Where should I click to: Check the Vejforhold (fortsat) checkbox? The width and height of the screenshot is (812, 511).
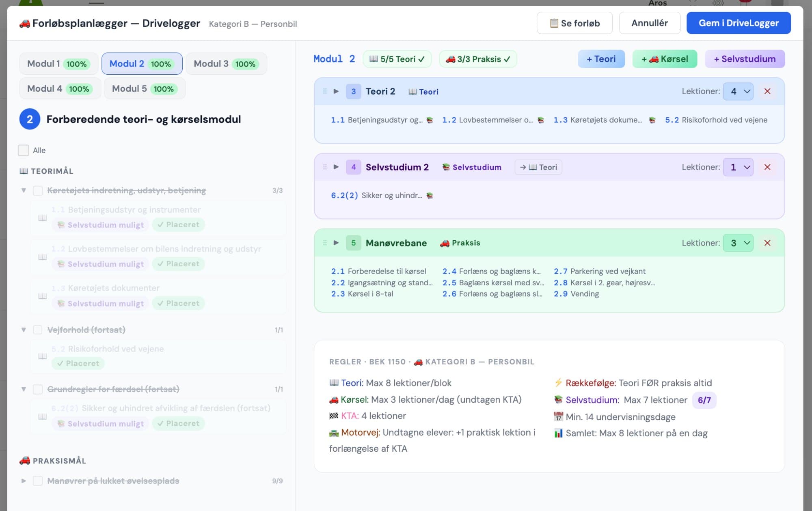pyautogui.click(x=38, y=330)
